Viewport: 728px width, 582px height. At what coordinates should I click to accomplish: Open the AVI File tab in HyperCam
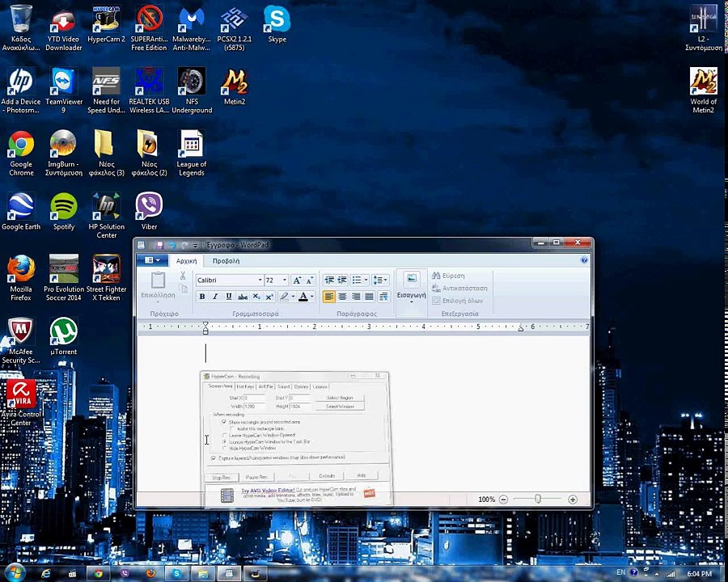(x=266, y=386)
